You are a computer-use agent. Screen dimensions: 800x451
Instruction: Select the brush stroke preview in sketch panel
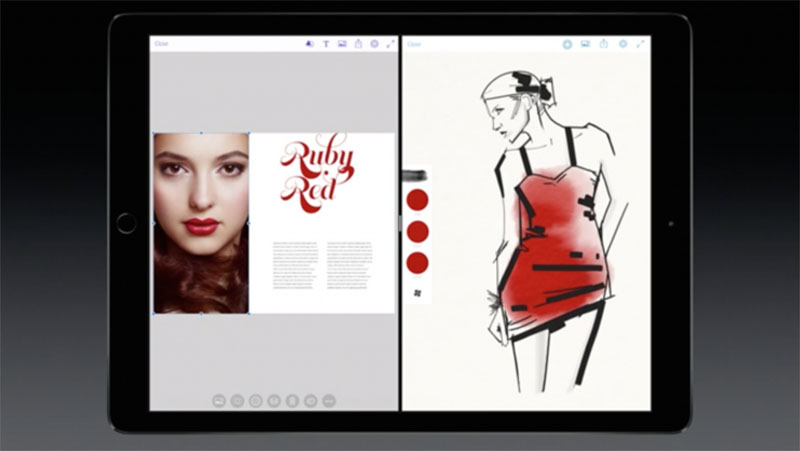tap(415, 176)
